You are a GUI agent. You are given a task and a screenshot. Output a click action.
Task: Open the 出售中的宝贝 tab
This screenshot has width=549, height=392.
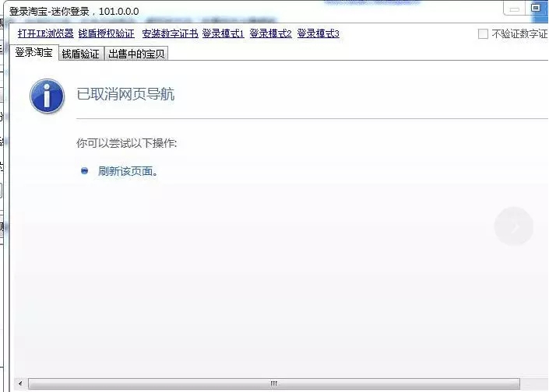[136, 54]
